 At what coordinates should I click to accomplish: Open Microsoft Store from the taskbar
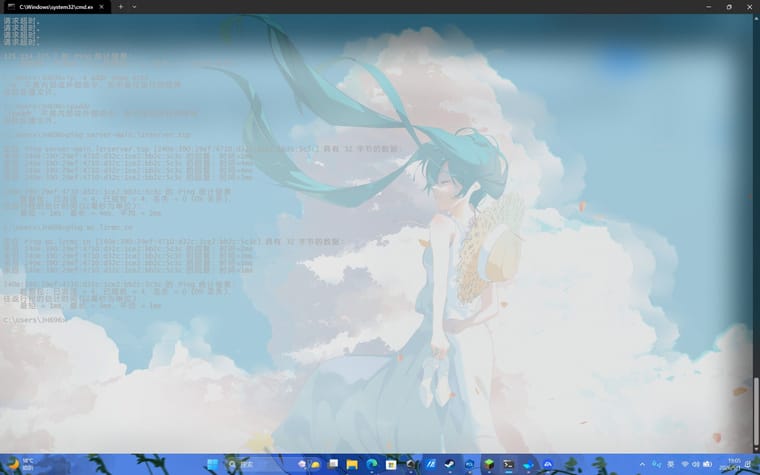(x=391, y=464)
